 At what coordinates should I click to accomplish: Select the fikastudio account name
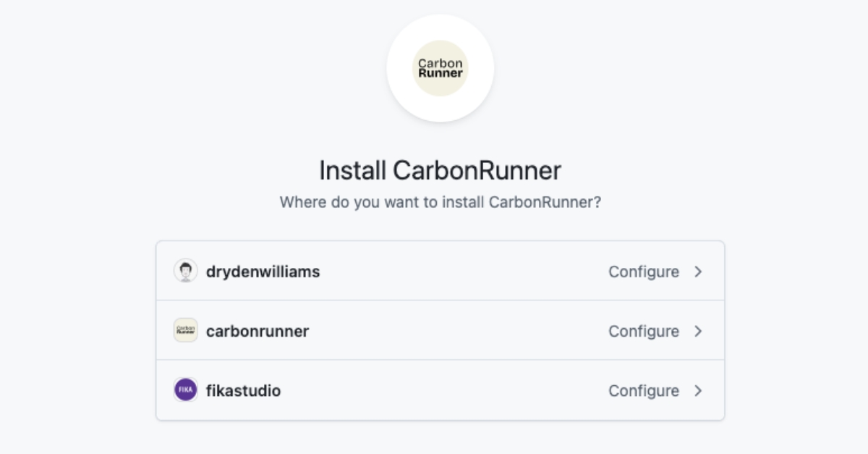(x=243, y=390)
